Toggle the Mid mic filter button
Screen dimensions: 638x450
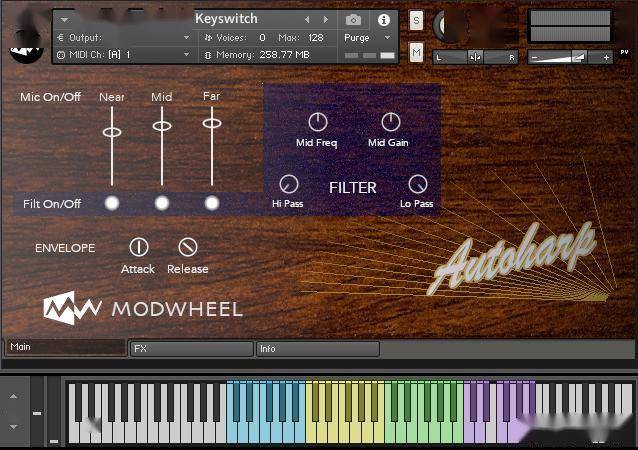162,203
